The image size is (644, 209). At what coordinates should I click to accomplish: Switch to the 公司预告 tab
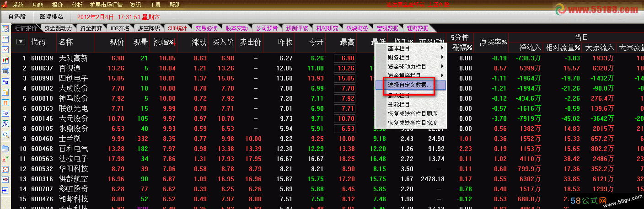(x=267, y=28)
